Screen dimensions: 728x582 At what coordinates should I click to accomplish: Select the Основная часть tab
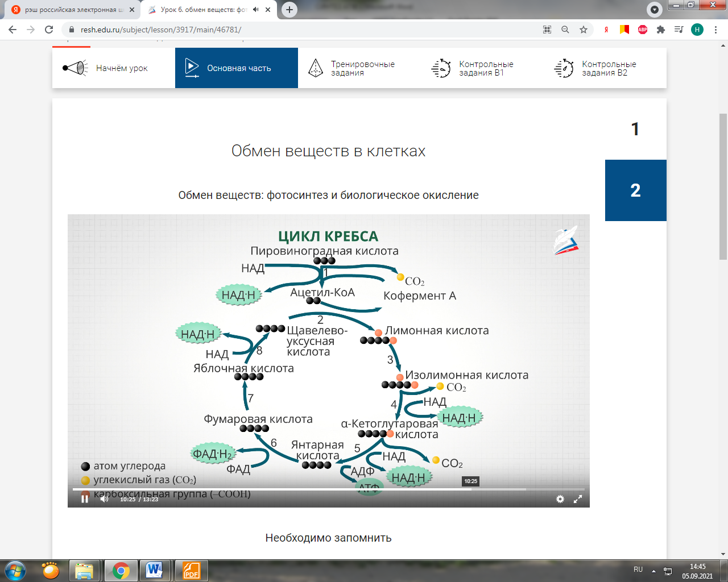click(237, 68)
